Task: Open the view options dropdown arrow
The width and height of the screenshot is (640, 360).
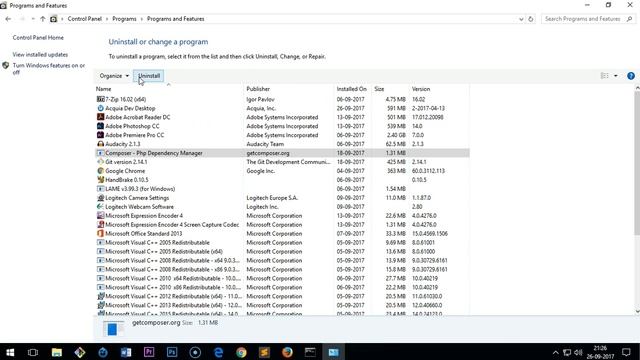Action: coord(616,76)
